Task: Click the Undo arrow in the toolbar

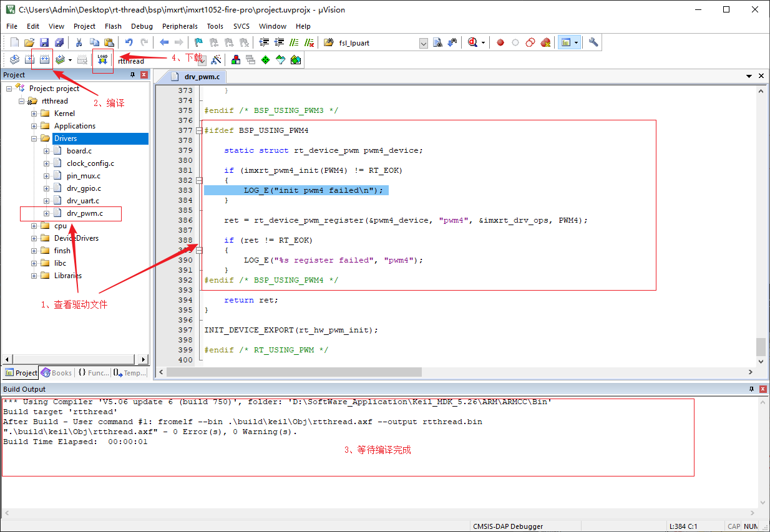Action: click(x=129, y=42)
